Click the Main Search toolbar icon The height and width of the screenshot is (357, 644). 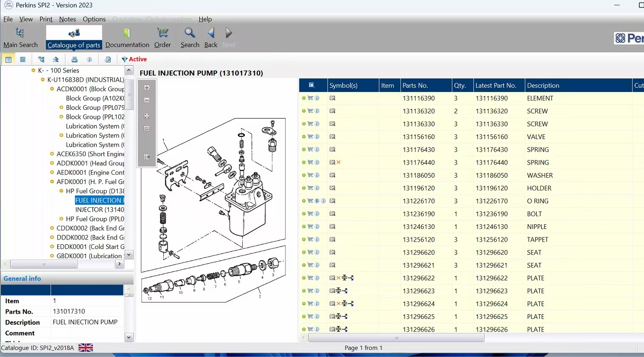(20, 37)
